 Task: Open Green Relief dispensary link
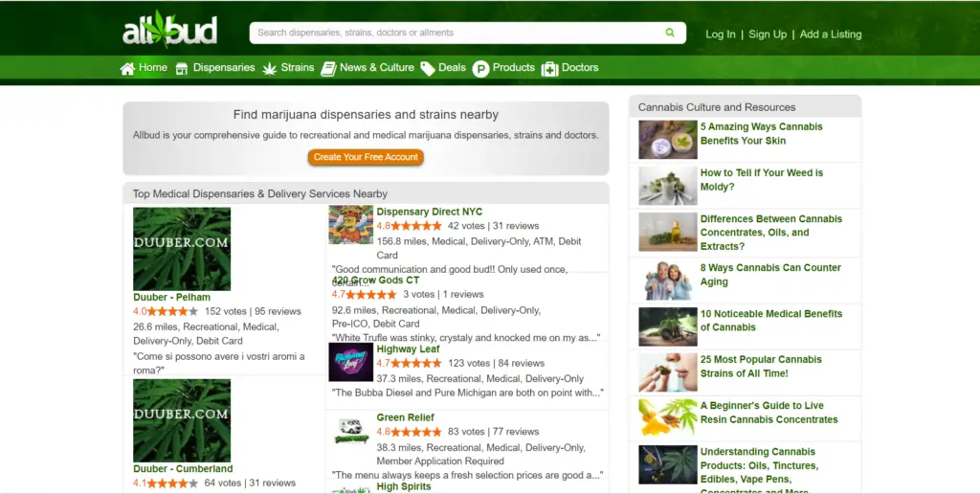pos(405,417)
